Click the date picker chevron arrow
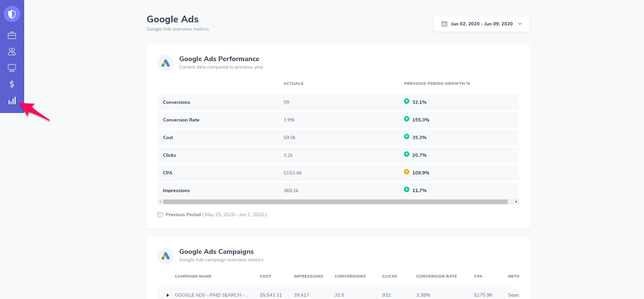 (520, 24)
